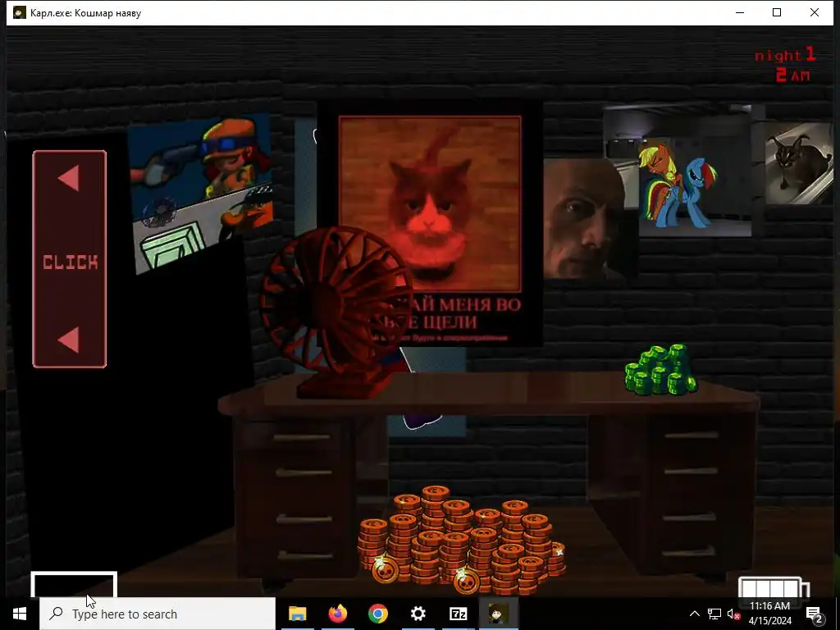Image resolution: width=840 pixels, height=630 pixels.
Task: Open 7-Zip from the taskbar
Action: click(x=458, y=614)
